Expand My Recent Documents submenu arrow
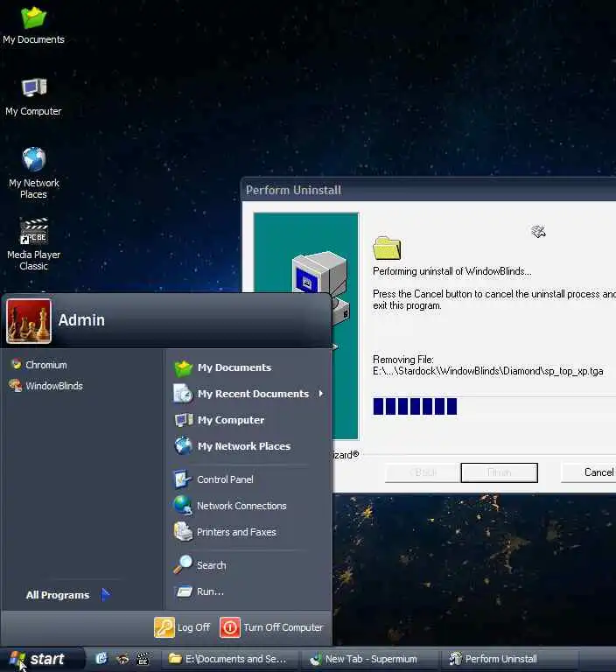 point(320,394)
